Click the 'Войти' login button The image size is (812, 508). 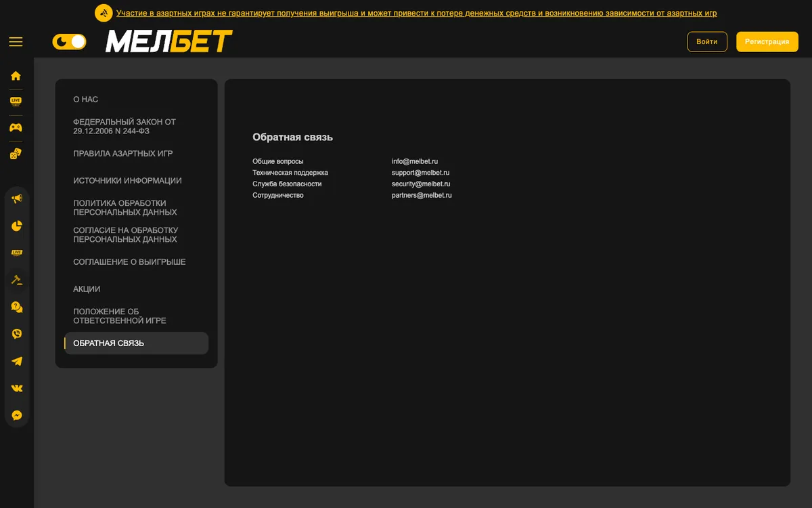[707, 41]
